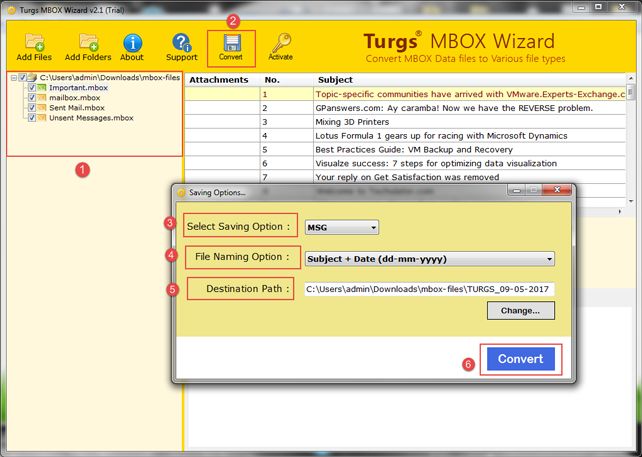
Task: Open the Support help icon
Action: (x=181, y=43)
